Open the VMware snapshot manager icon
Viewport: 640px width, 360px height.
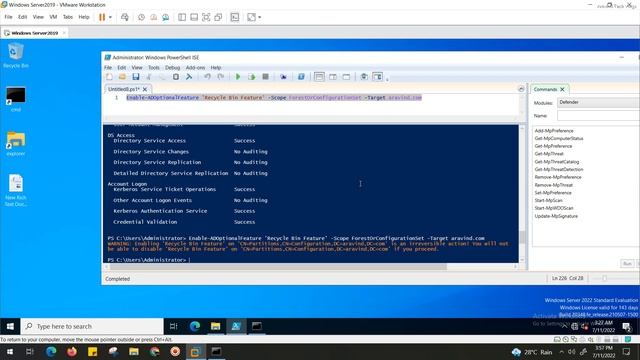coord(166,17)
